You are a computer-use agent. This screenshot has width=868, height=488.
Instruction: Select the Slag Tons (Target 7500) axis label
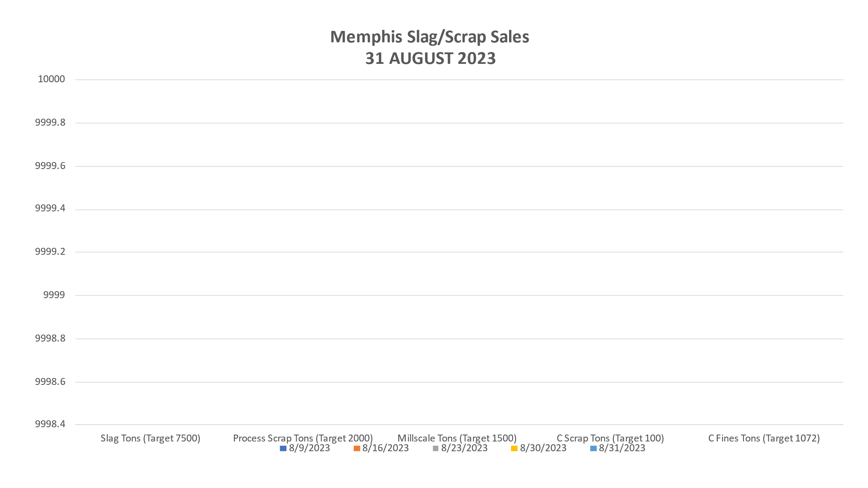[150, 438]
